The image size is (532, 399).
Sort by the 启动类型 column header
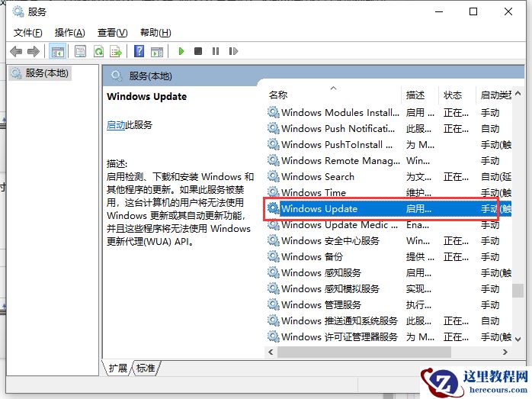point(495,95)
